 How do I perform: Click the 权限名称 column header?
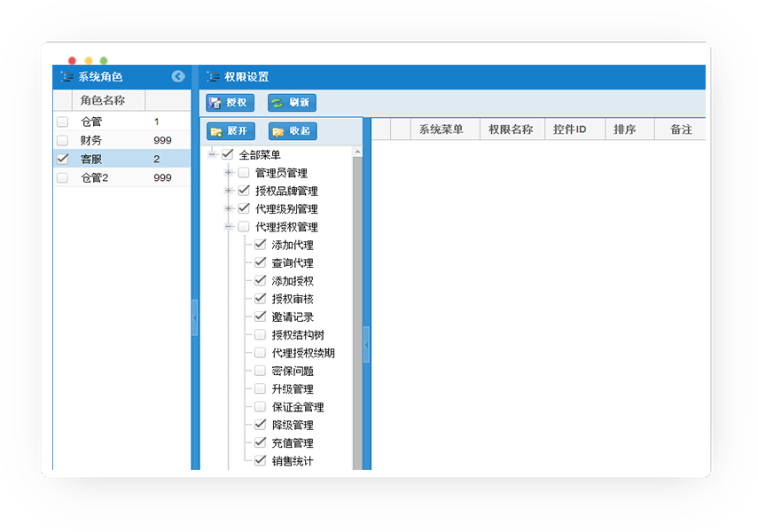511,129
